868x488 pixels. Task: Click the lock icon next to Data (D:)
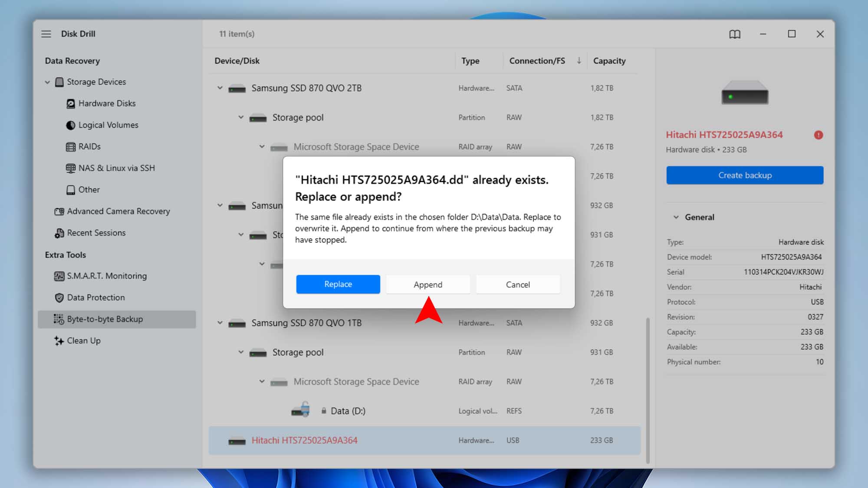tap(324, 410)
